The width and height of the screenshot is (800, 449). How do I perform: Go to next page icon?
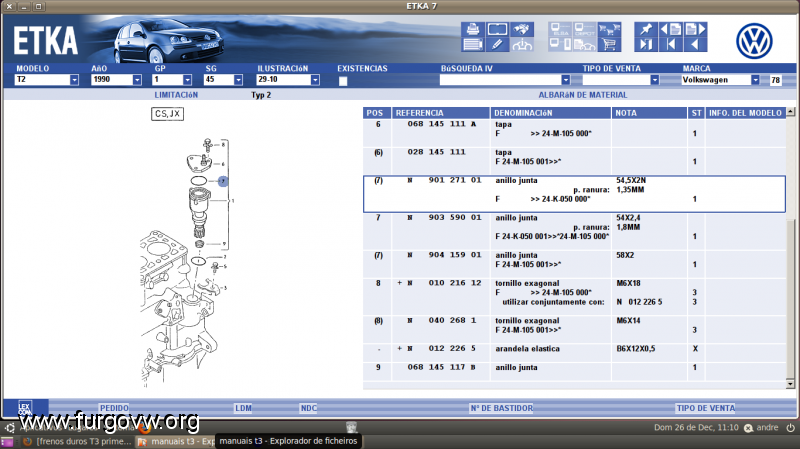click(x=695, y=29)
